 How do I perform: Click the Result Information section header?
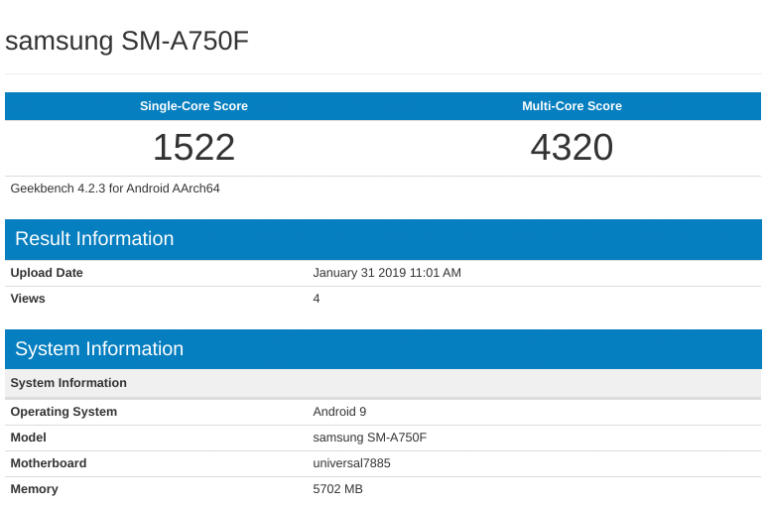coord(94,239)
